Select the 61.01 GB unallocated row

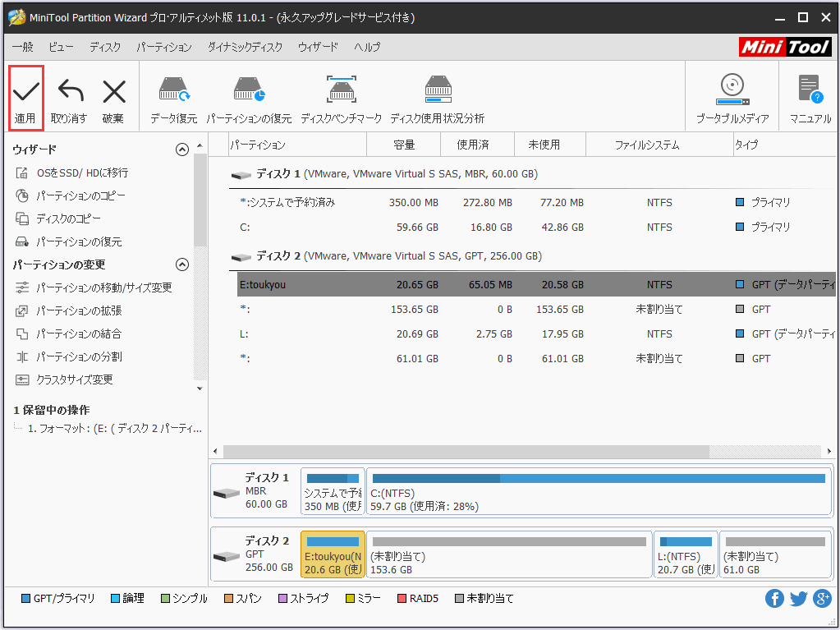[x=536, y=358]
